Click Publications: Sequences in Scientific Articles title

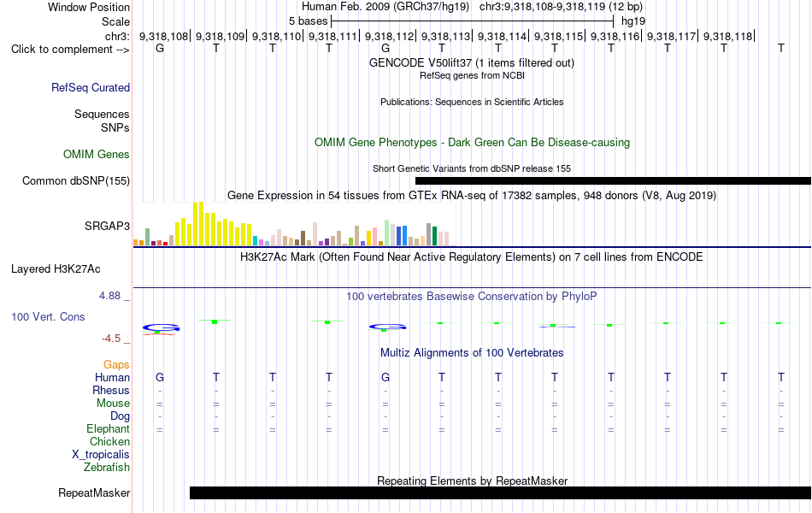tap(472, 102)
